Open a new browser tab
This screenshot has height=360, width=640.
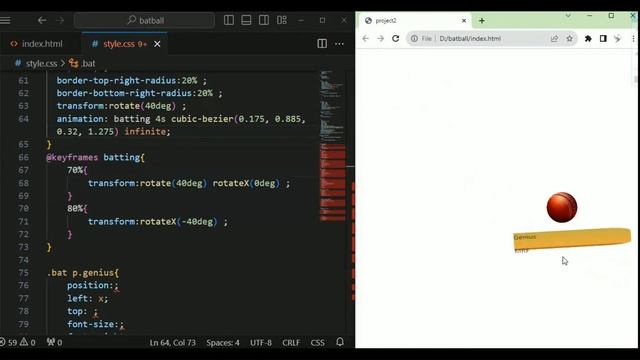point(482,20)
